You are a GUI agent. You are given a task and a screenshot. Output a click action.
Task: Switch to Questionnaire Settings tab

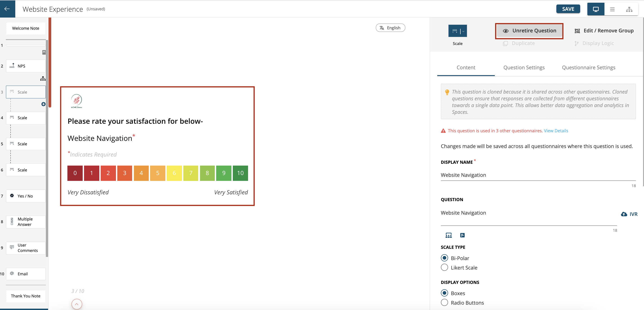[x=588, y=67]
